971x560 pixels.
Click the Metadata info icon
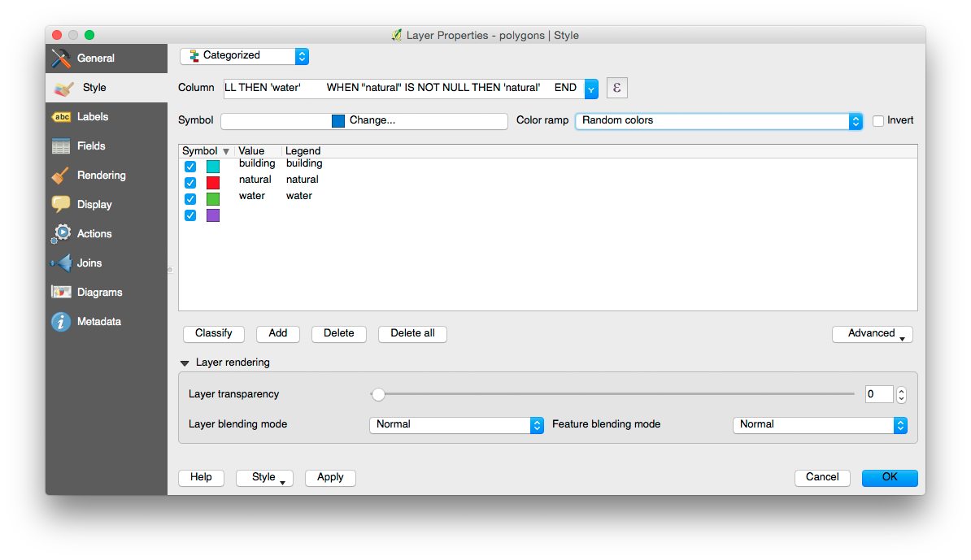click(x=61, y=322)
